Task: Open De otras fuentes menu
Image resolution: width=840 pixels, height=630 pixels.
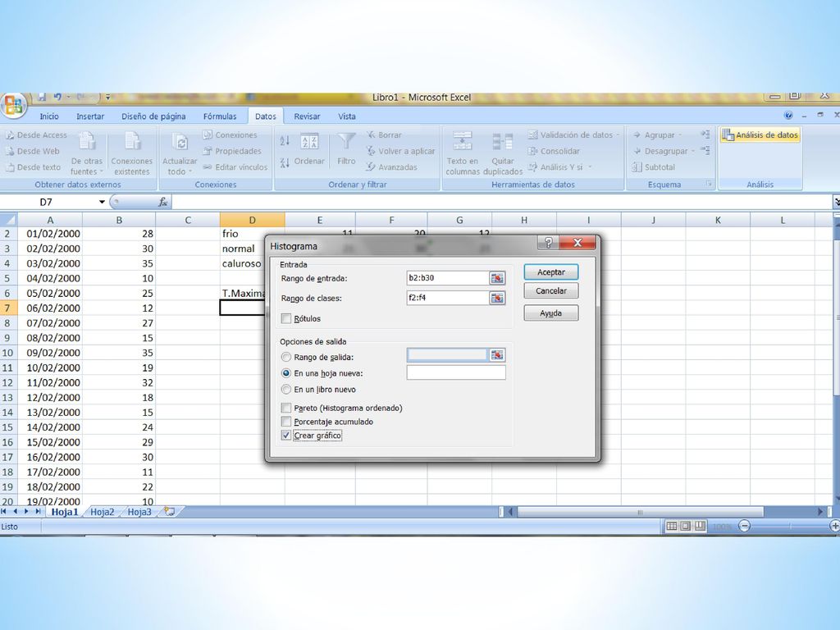Action: coord(87,153)
